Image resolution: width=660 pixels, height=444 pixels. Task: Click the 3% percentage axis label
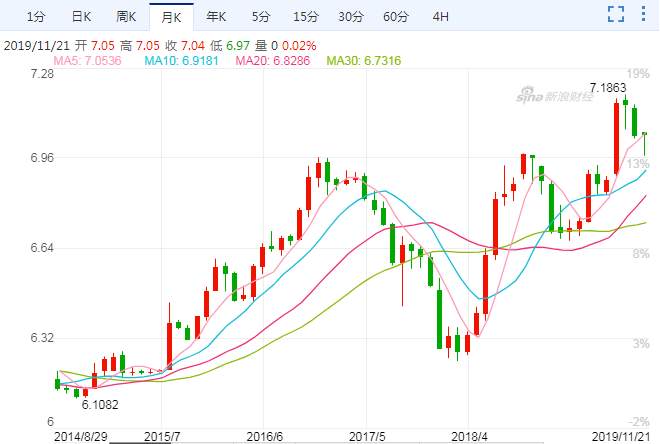click(x=641, y=344)
